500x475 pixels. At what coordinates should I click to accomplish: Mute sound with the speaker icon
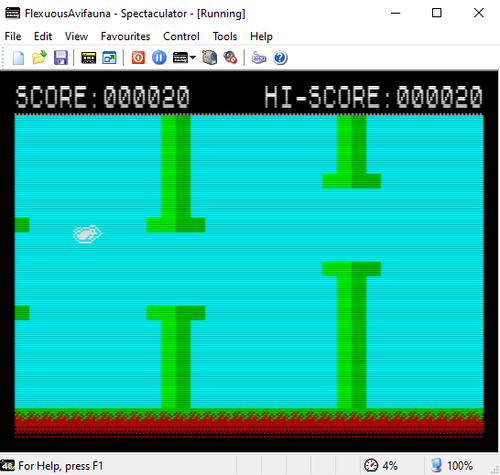point(230,58)
